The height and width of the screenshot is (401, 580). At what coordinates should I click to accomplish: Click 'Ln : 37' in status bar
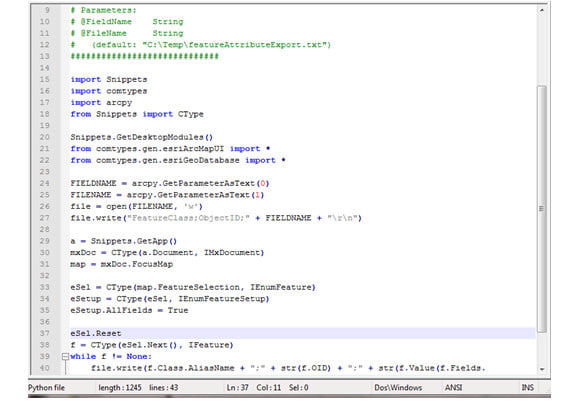(237, 388)
